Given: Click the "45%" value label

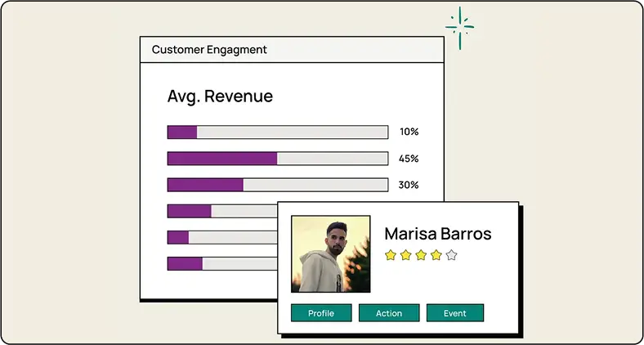Looking at the screenshot, I should [x=409, y=159].
